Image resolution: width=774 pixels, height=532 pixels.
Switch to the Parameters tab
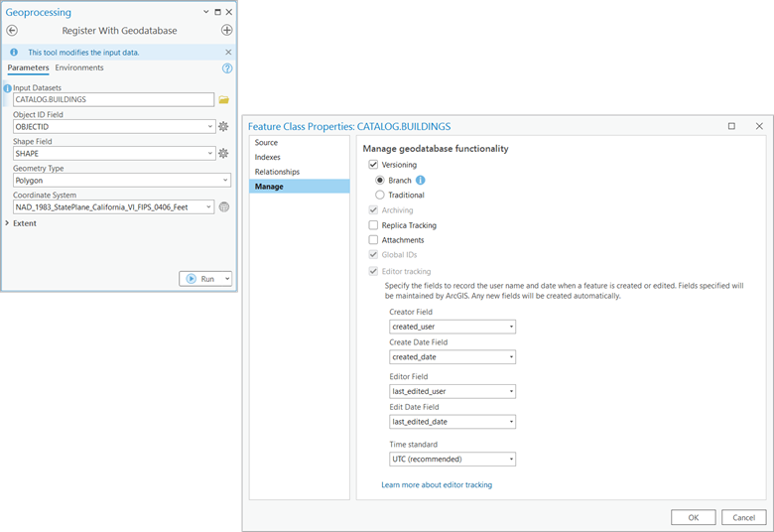[28, 67]
